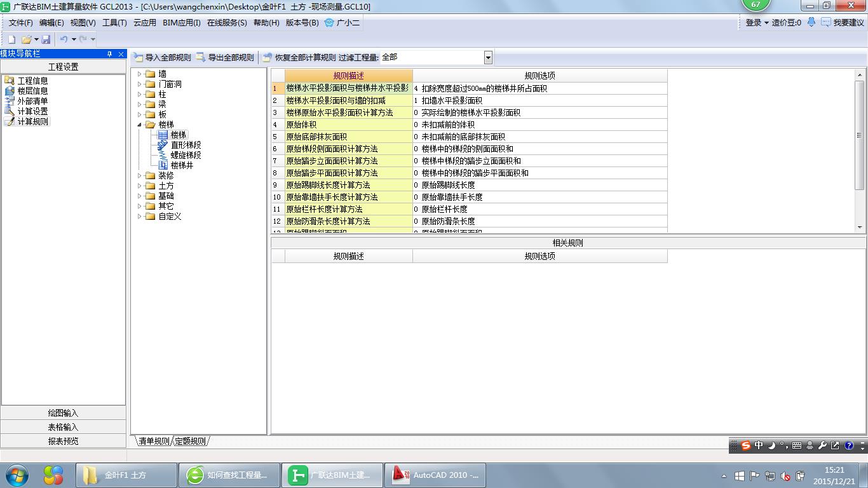Select 计算设置 in the navigation panel
This screenshot has width=868, height=488.
[26, 111]
